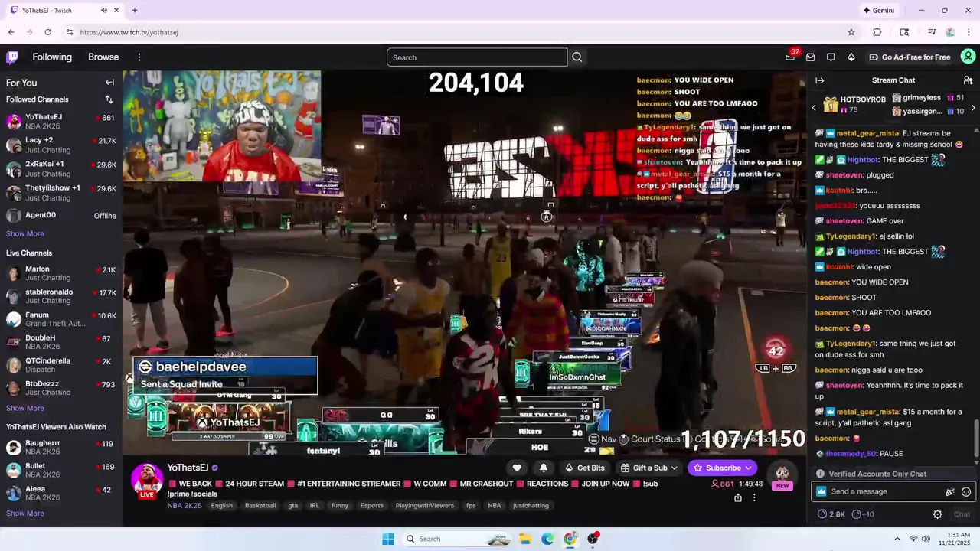The width and height of the screenshot is (980, 551).
Task: Open the Twitch home logo
Action: coord(12,57)
